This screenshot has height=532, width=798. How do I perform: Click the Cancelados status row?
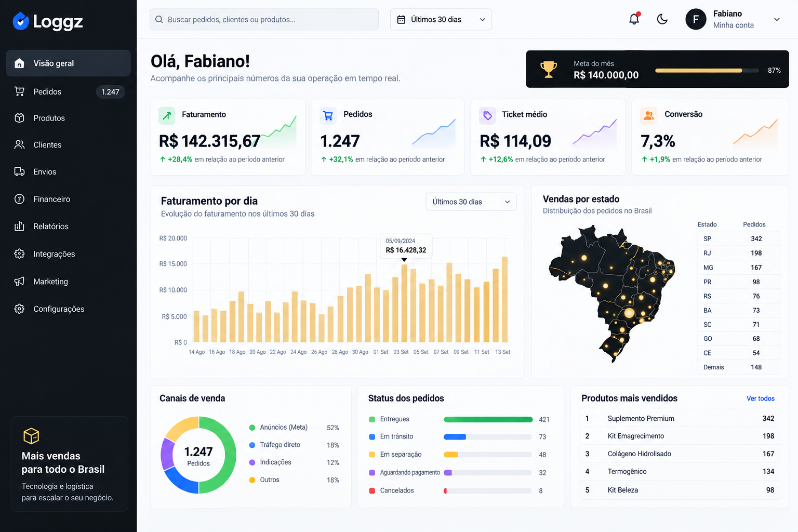click(x=458, y=490)
